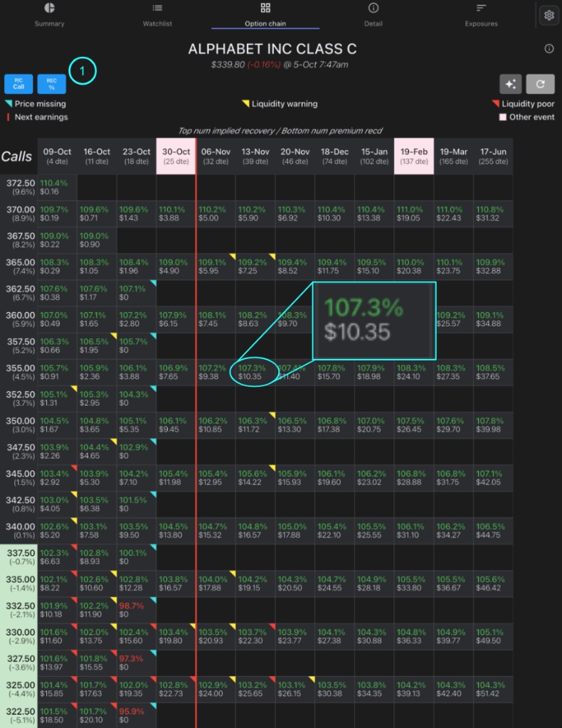The height and width of the screenshot is (728, 562).
Task: Select the 13-Nov expiry column header
Action: [255, 156]
